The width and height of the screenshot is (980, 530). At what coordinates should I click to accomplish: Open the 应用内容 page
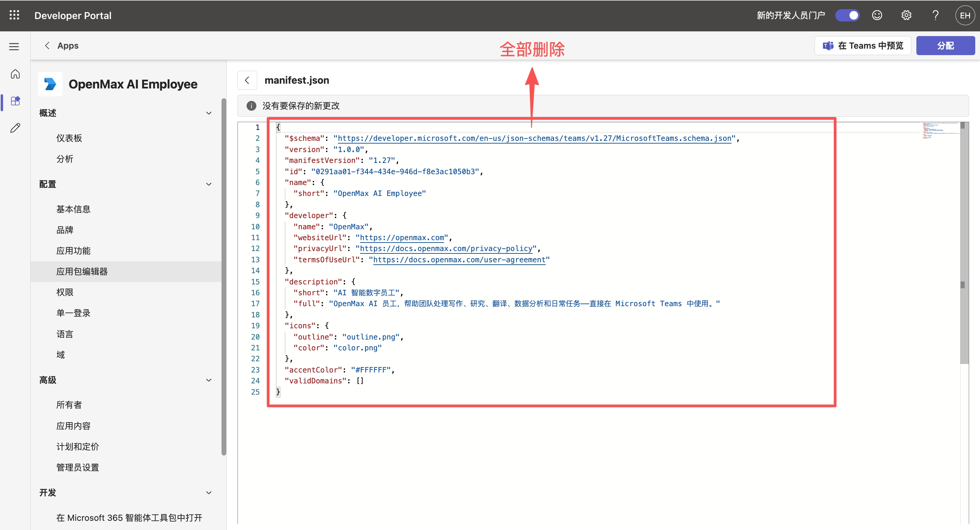(73, 426)
